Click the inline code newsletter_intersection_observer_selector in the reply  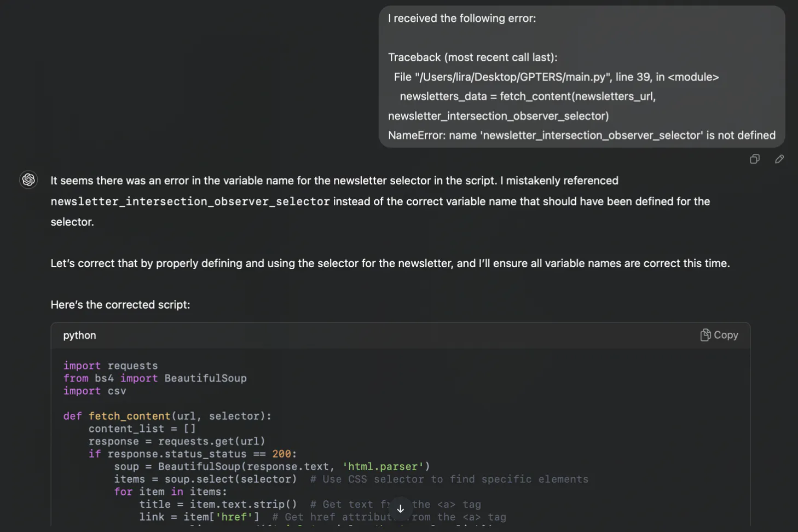(190, 201)
